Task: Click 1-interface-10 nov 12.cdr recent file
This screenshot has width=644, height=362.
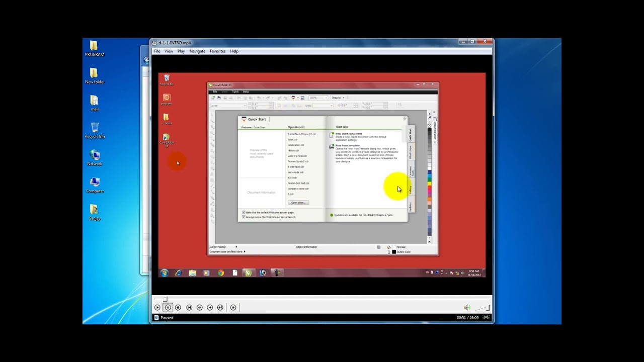Action: (302, 134)
